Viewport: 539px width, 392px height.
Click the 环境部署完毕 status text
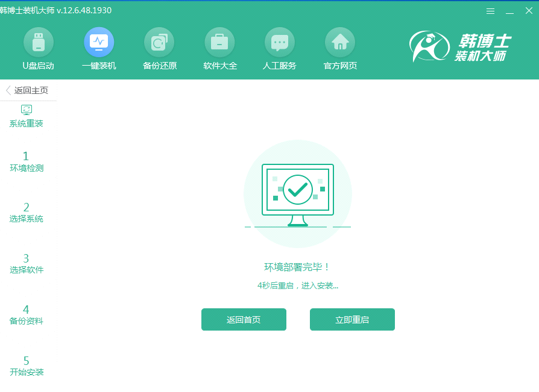[297, 266]
